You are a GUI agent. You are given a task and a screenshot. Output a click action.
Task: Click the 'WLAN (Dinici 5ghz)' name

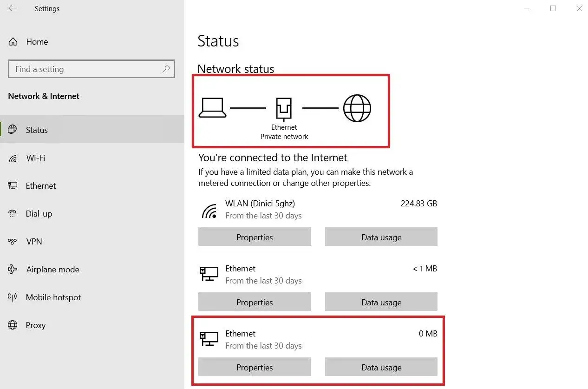pos(260,203)
